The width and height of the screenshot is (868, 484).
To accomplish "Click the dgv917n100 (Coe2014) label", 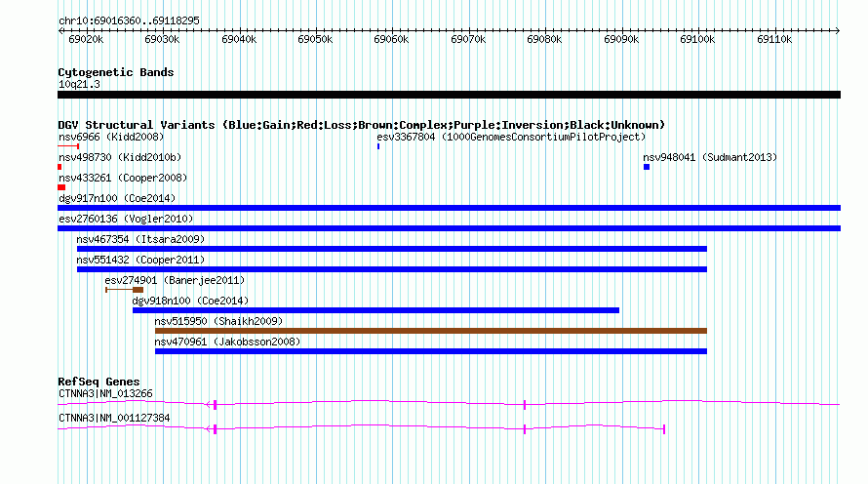I will click(x=117, y=198).
